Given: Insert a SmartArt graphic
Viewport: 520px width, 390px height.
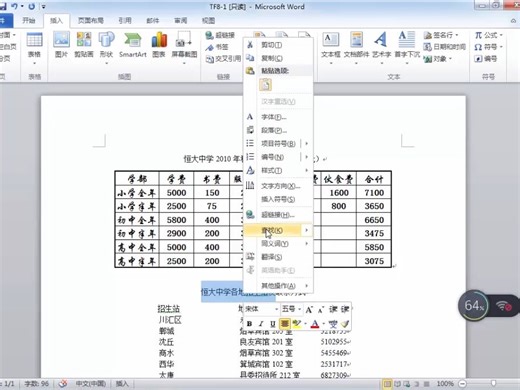Looking at the screenshot, I should pos(133,45).
